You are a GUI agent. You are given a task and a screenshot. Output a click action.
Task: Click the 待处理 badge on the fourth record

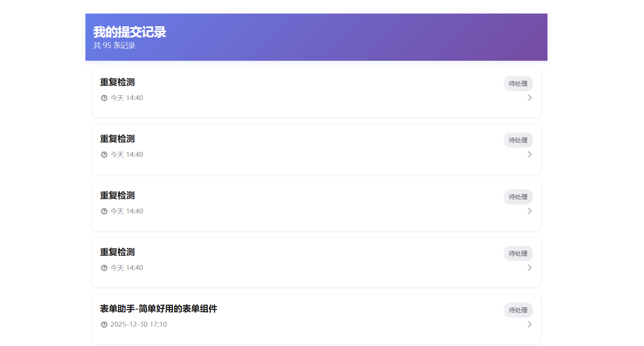[x=518, y=254]
